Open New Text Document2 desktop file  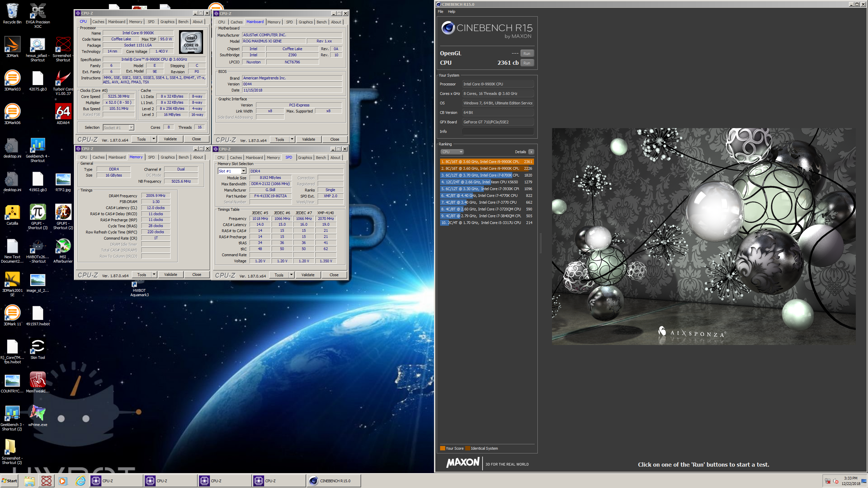tap(12, 250)
